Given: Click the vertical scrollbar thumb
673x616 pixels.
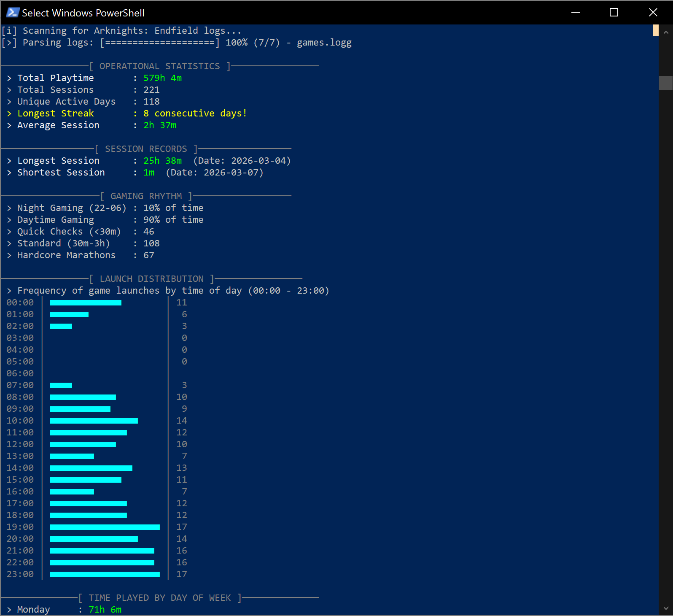Looking at the screenshot, I should pyautogui.click(x=666, y=83).
